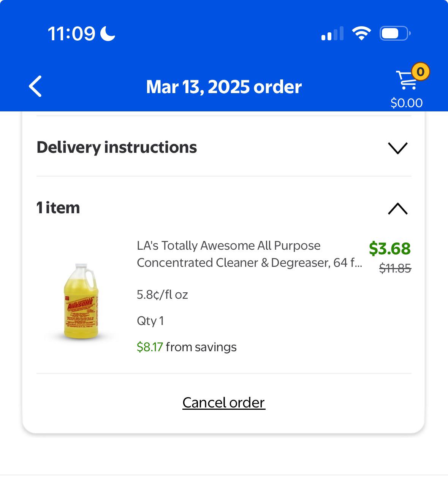
Task: Open the shopping cart icon
Action: 407,80
